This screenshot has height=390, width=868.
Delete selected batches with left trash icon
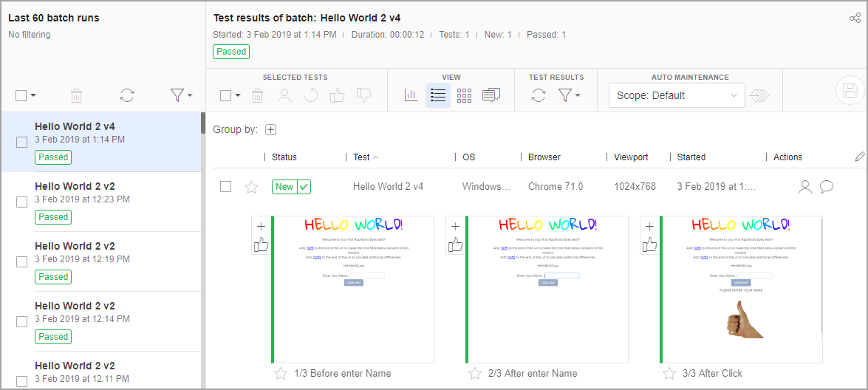pyautogui.click(x=76, y=95)
